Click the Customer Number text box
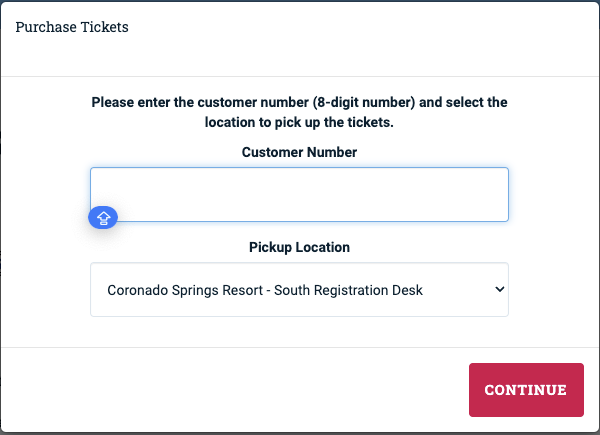Image resolution: width=600 pixels, height=435 pixels. [x=299, y=193]
